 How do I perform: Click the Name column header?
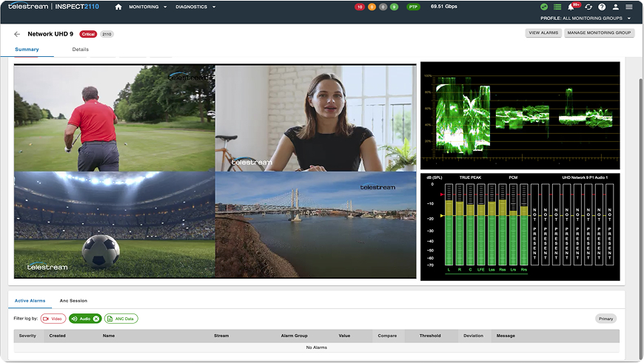[x=109, y=336]
